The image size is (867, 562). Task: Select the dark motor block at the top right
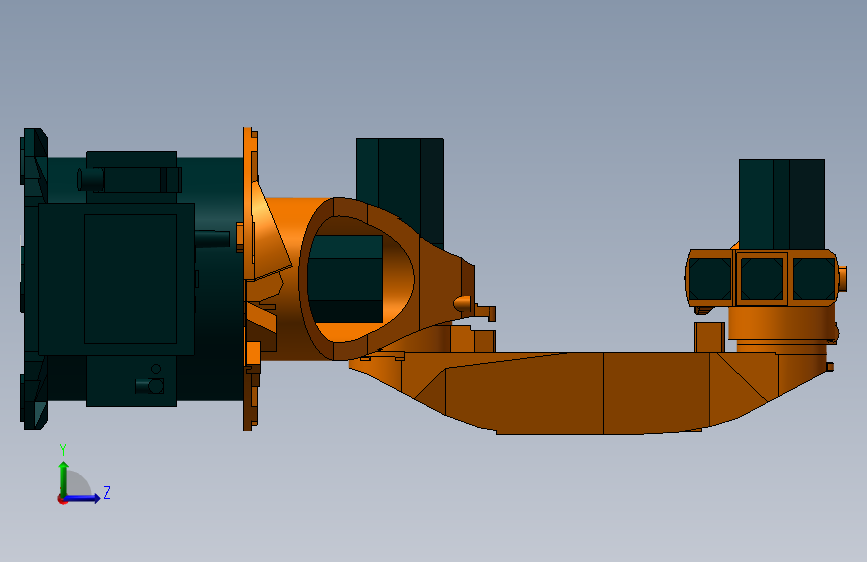coord(782,204)
